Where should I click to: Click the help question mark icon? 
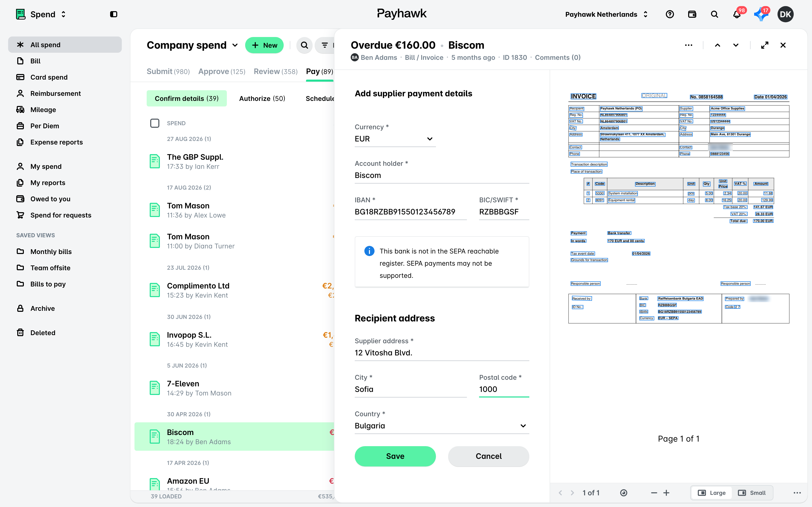click(x=670, y=14)
